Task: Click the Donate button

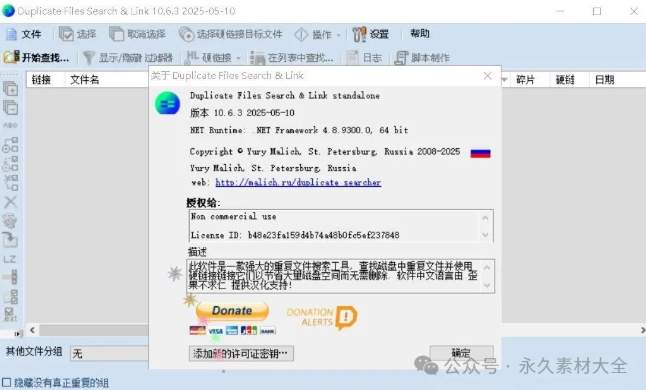Action: [232, 311]
